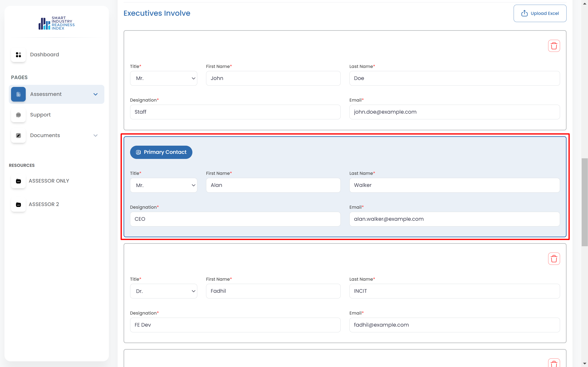Viewport: 588px width, 367px height.
Task: Click the Documents edit icon
Action: click(x=18, y=135)
